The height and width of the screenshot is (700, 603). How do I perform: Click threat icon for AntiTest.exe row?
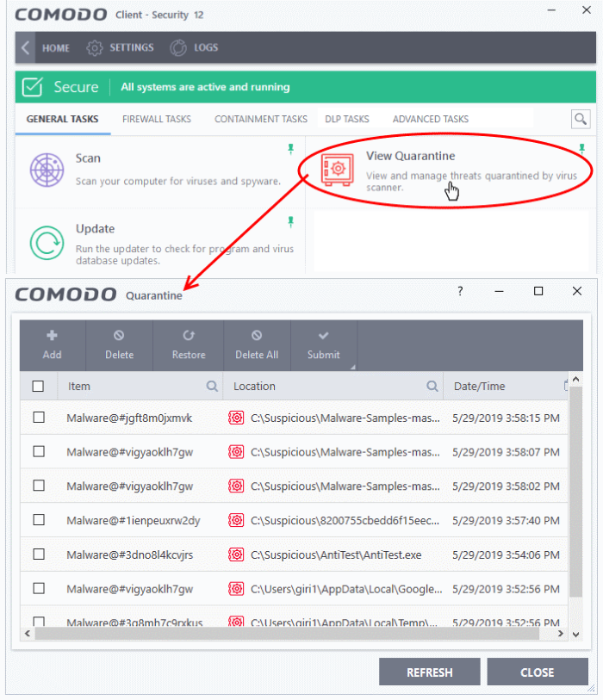pos(236,554)
